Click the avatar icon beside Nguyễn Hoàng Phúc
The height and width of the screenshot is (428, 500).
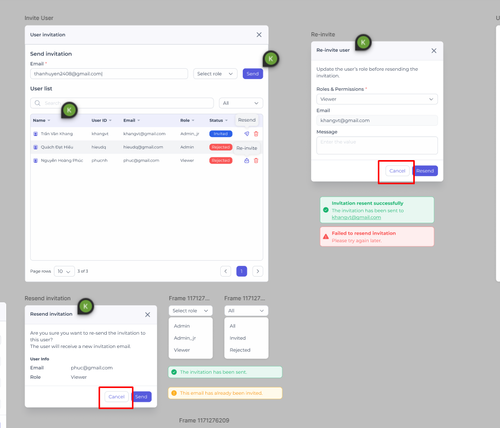[35, 160]
